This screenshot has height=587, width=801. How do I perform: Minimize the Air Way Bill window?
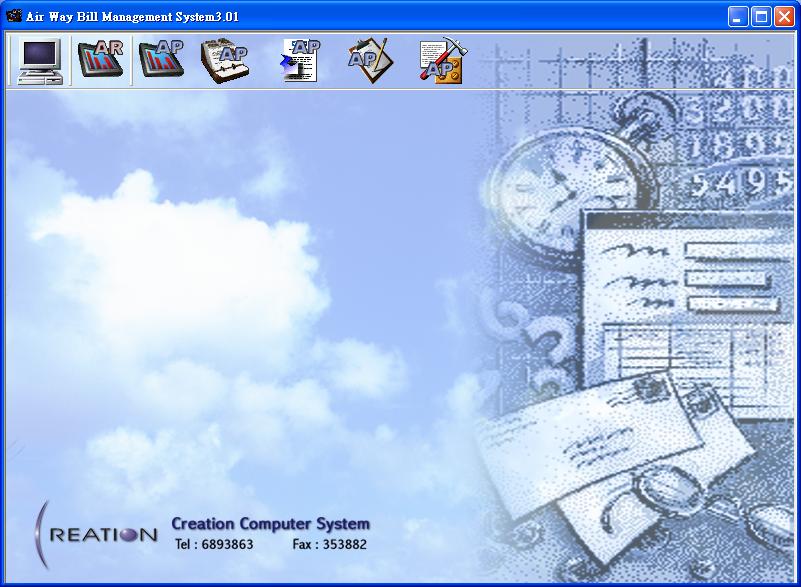pos(737,17)
